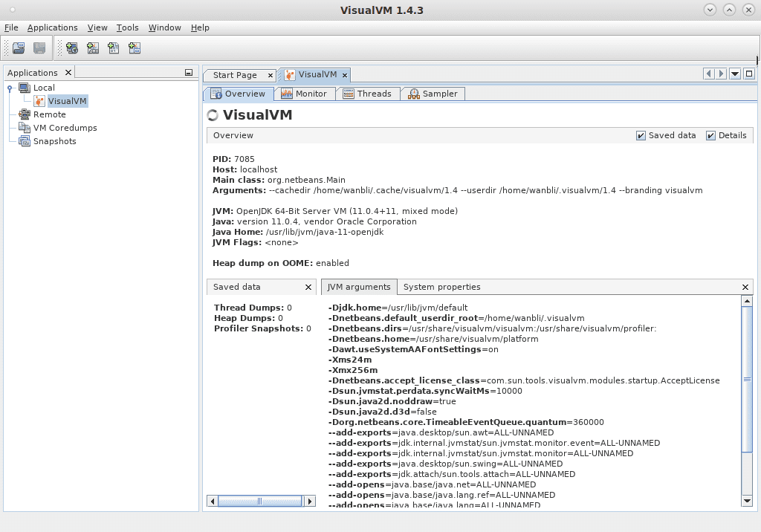Click the VisualVM document tab icon
Image resolution: width=761 pixels, height=532 pixels.
point(291,75)
